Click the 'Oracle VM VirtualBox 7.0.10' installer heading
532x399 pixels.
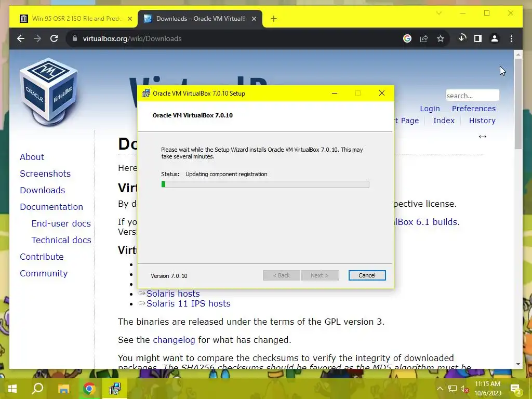click(193, 115)
